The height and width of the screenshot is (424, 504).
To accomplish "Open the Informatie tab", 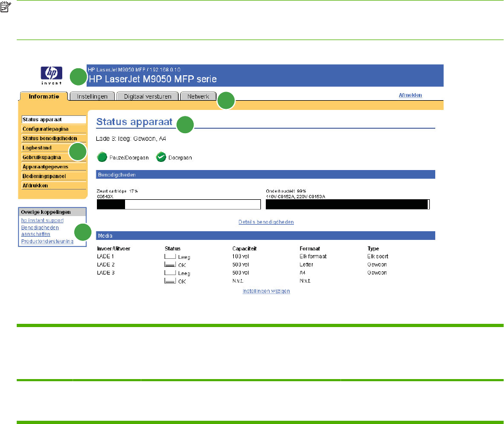I will 44,96.
